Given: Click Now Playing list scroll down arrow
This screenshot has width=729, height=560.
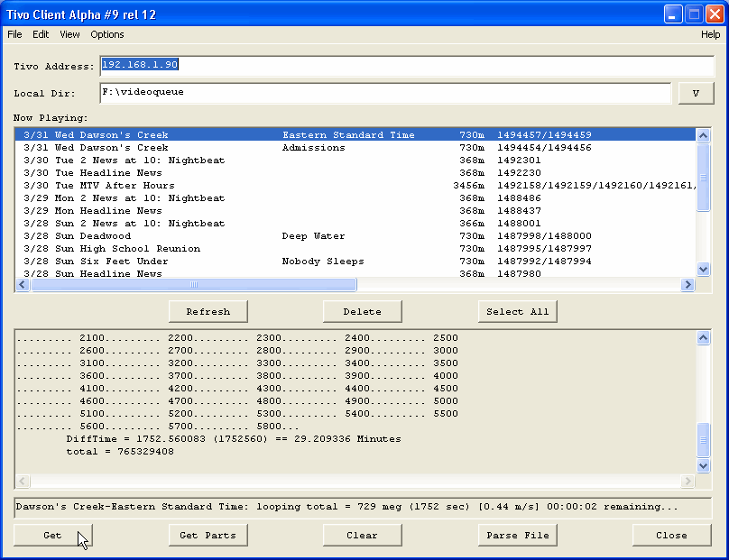Looking at the screenshot, I should (x=703, y=269).
